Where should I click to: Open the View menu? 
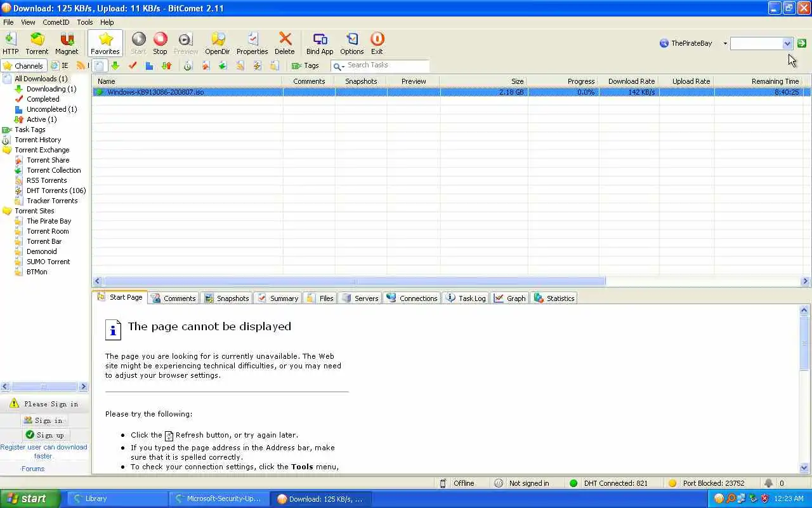coord(28,22)
